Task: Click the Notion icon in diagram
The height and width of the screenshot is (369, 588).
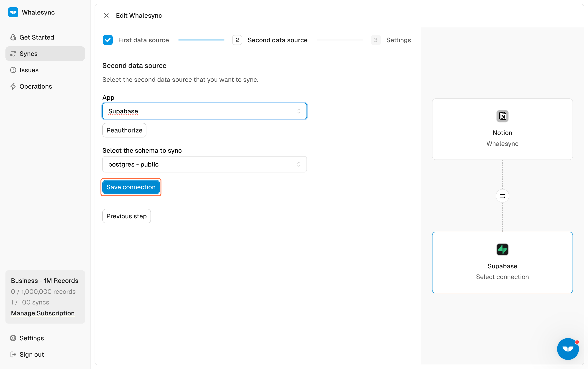Action: pyautogui.click(x=502, y=116)
